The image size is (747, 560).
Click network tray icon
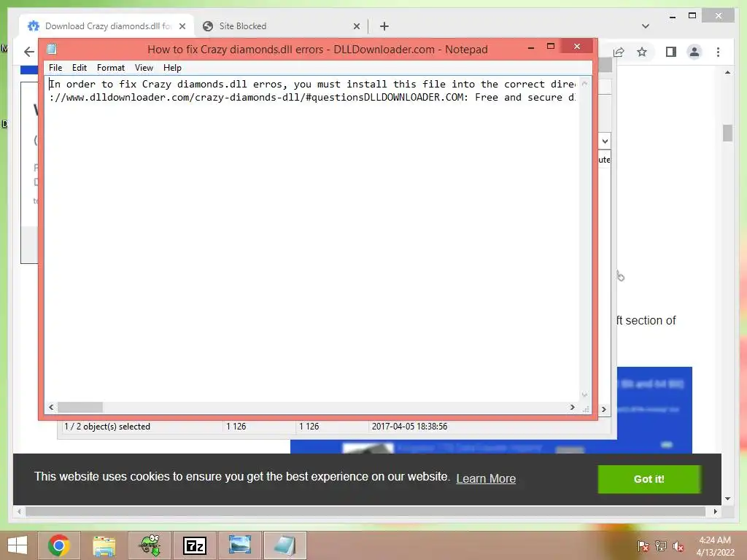pos(661,545)
